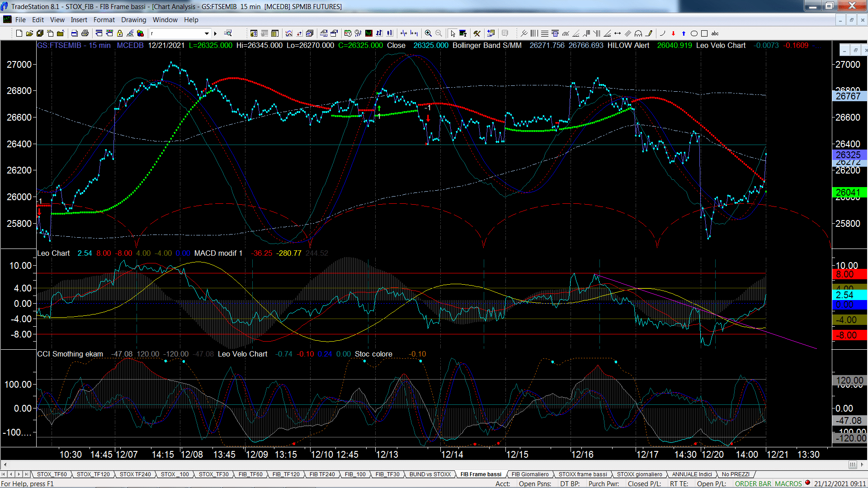Open the Format menu
This screenshot has width=868, height=488.
(x=104, y=20)
